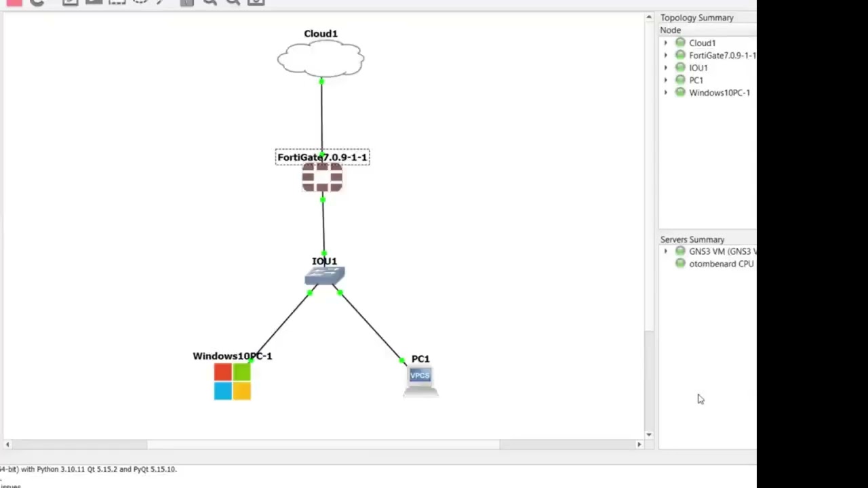
Task: Select Windows10PC-1 row in Topology Summary
Action: [x=708, y=92]
